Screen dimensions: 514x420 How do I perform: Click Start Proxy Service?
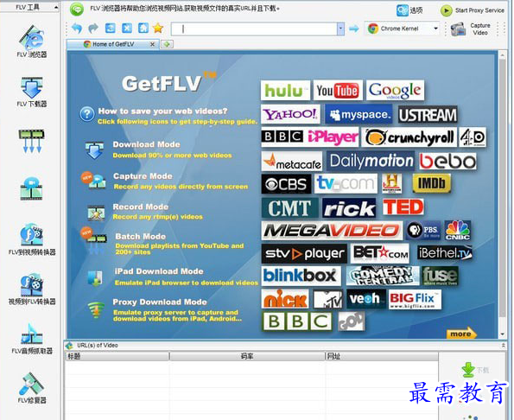tap(473, 10)
